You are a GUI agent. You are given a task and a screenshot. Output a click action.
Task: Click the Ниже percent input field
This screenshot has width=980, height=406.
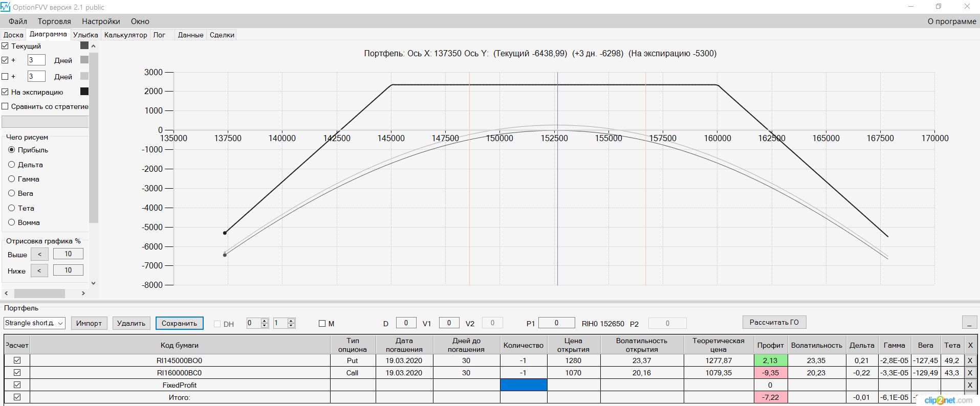pos(68,270)
